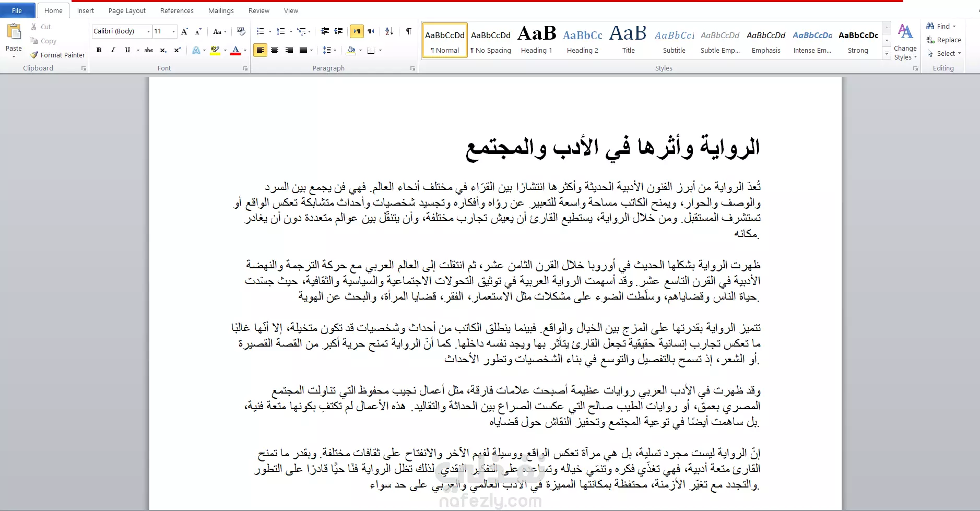Toggle Justify alignment

303,50
